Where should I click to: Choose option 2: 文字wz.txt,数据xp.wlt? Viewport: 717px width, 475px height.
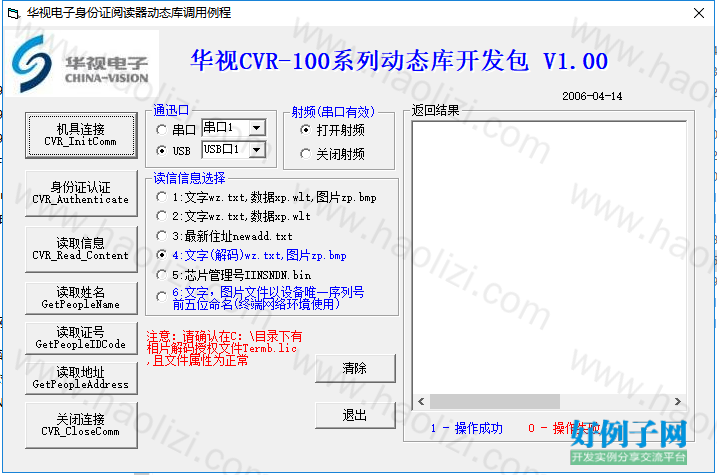click(161, 216)
